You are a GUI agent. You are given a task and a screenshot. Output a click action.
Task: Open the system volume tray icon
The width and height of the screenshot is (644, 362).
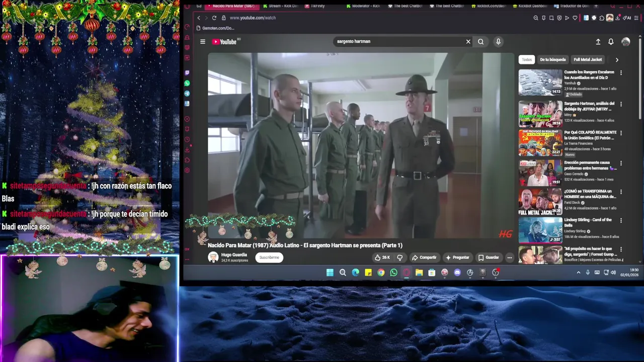point(613,273)
